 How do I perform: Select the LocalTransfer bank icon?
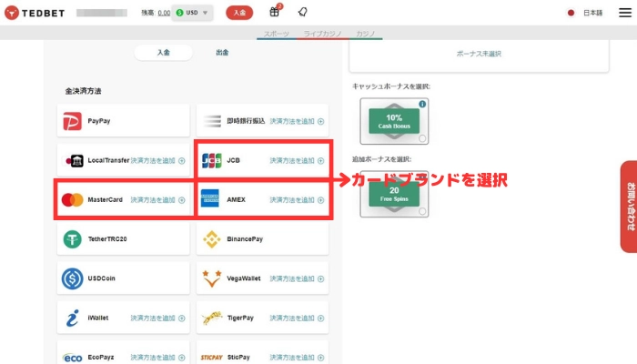[75, 161]
